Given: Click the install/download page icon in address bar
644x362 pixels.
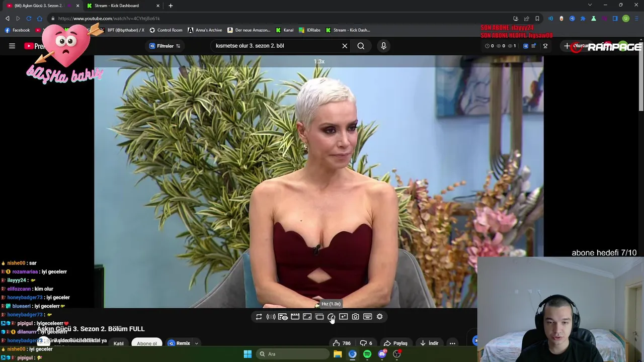Looking at the screenshot, I should point(516,19).
